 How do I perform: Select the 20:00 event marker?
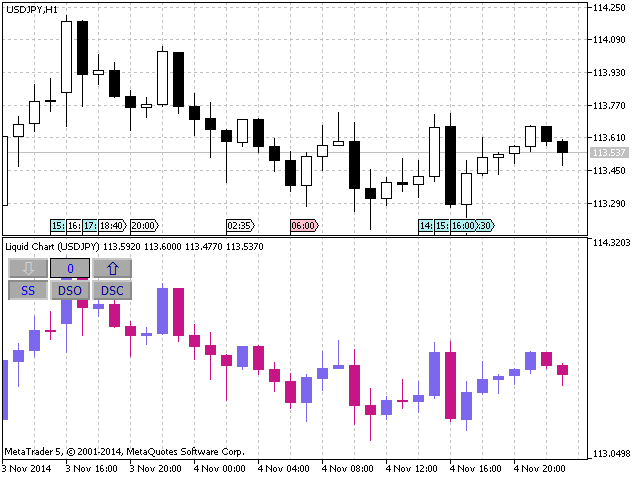pos(144,225)
